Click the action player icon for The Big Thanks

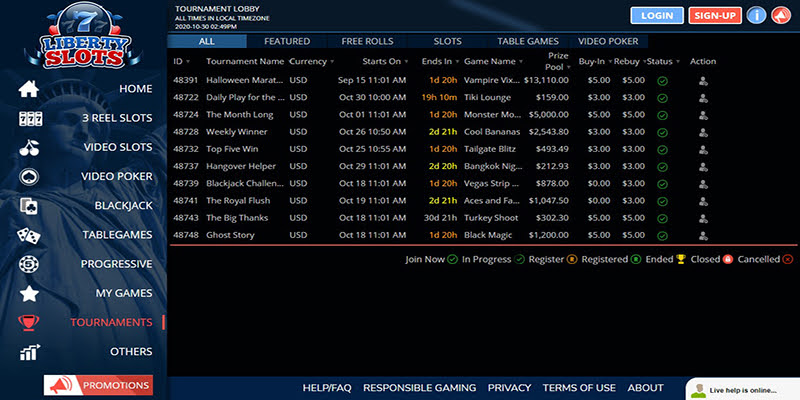[703, 218]
